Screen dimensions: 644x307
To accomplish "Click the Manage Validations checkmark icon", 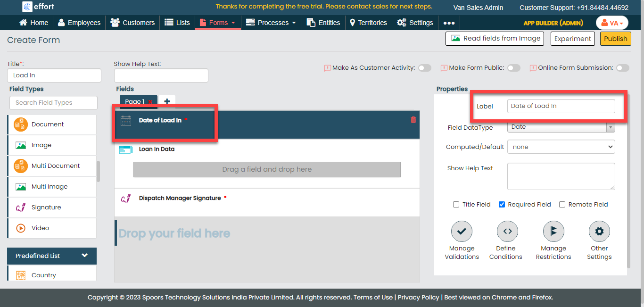I will [x=462, y=231].
